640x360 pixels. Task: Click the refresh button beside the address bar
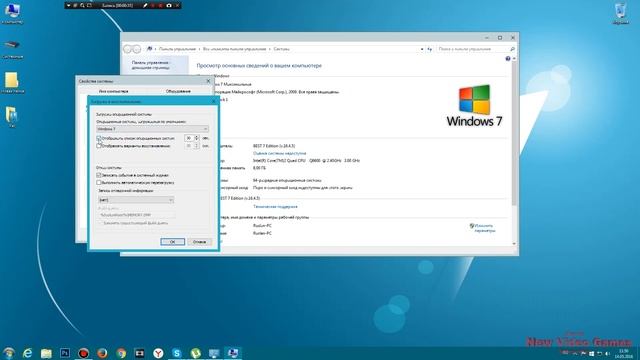click(x=430, y=49)
